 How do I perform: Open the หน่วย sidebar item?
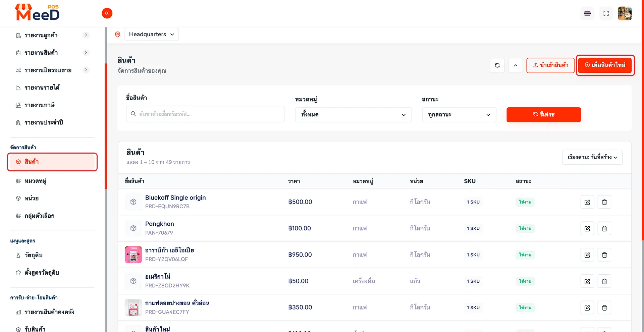click(32, 199)
